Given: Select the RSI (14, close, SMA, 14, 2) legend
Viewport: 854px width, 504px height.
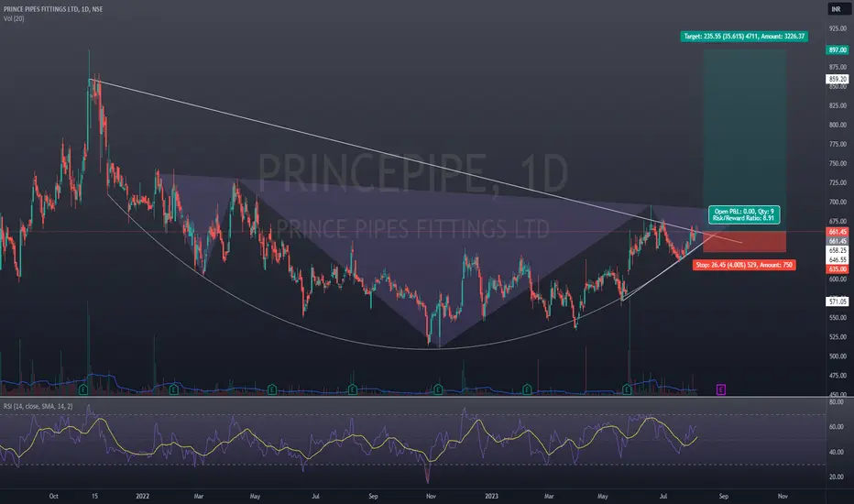Looking at the screenshot, I should [38, 407].
